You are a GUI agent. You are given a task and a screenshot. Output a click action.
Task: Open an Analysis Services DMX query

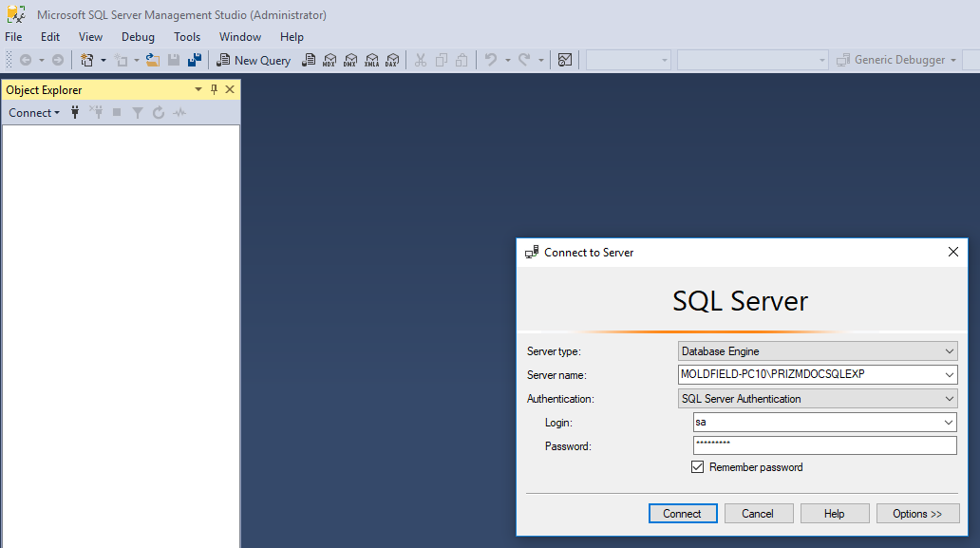[x=350, y=60]
